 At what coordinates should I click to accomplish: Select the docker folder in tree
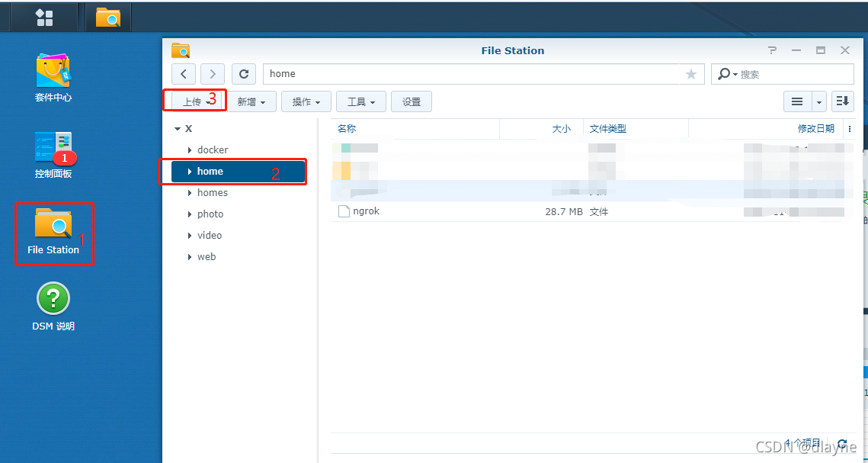pos(213,150)
